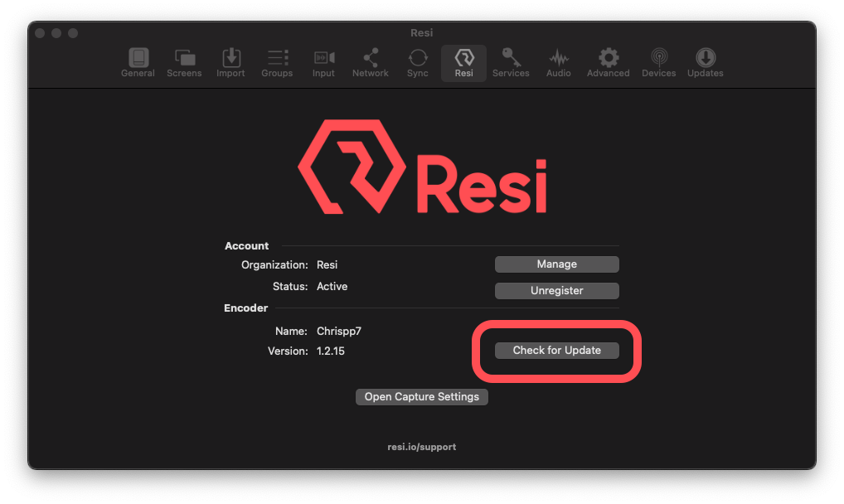Click the Chrispp7 encoder name
Viewport: 844px width, 504px height.
(x=339, y=330)
